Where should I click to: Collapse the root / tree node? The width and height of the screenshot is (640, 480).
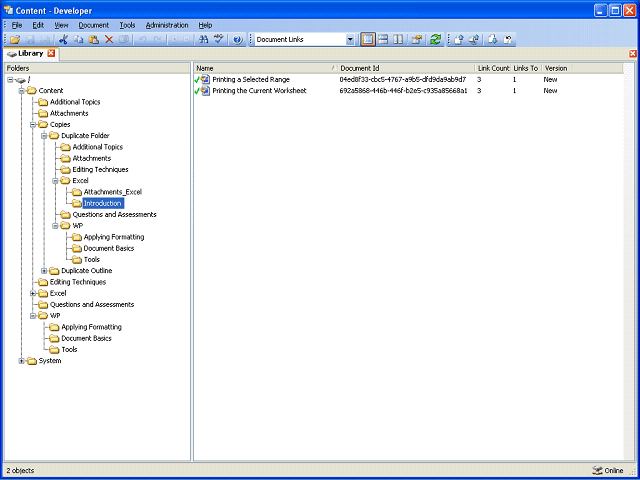[10, 80]
